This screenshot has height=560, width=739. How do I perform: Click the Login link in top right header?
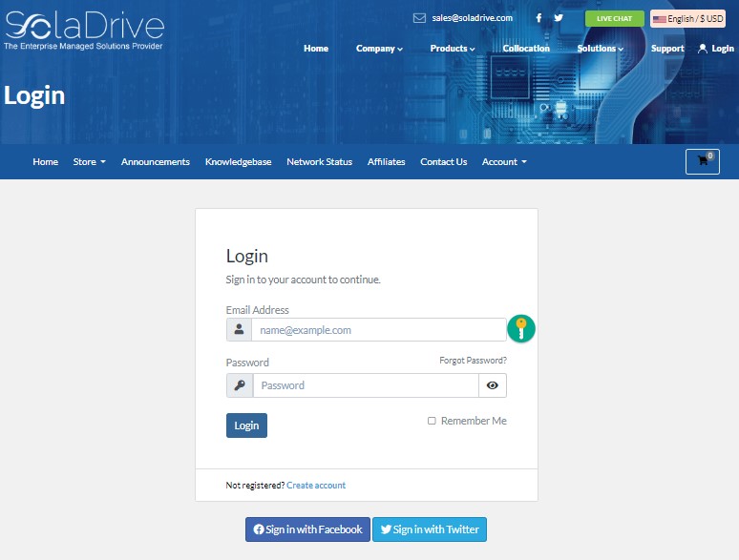coord(723,49)
